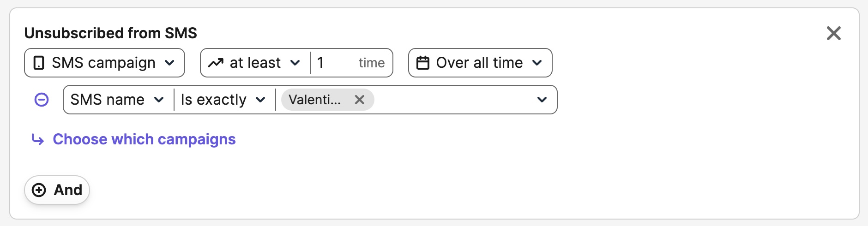Click Choose which campaigns link

(x=144, y=139)
